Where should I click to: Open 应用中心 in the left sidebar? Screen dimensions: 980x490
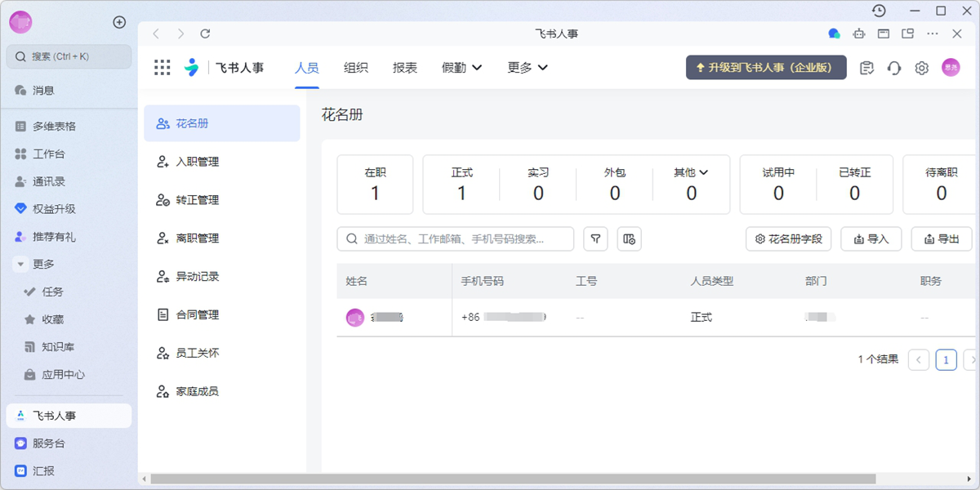click(x=69, y=375)
